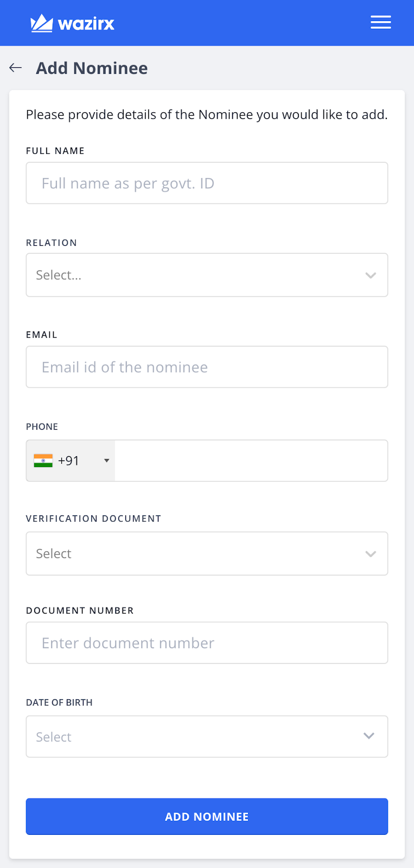The image size is (414, 868).
Task: Click the +91 country code text
Action: [69, 461]
